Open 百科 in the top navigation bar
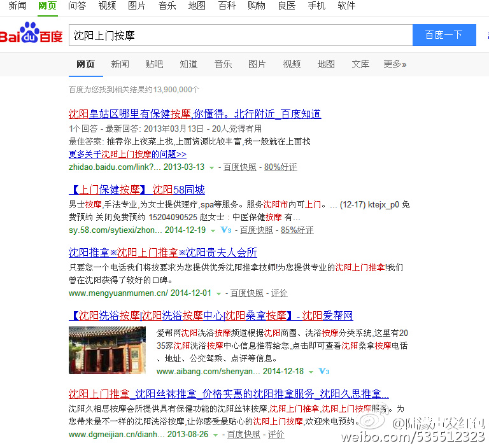This screenshot has height=448, width=489. coord(227,6)
